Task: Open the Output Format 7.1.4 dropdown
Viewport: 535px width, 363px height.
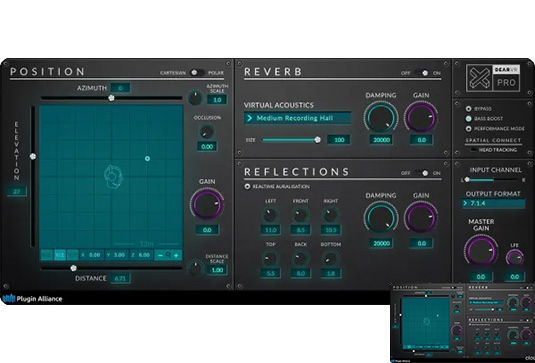Action: click(493, 203)
